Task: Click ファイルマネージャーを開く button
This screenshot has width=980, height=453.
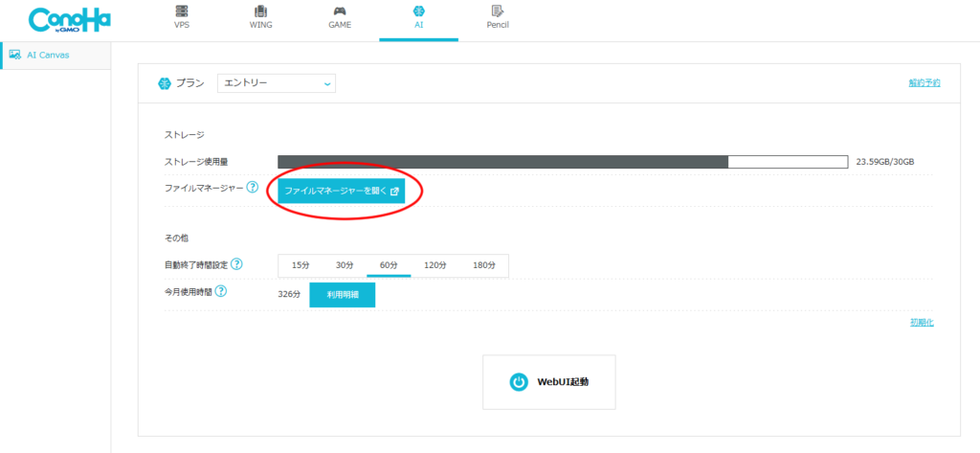Action: 342,191
